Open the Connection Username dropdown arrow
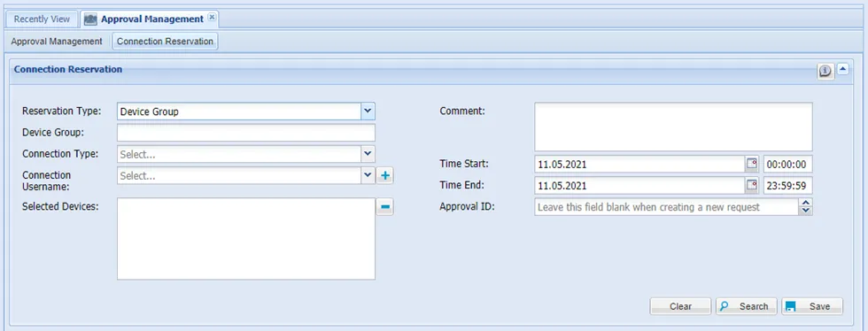 368,175
